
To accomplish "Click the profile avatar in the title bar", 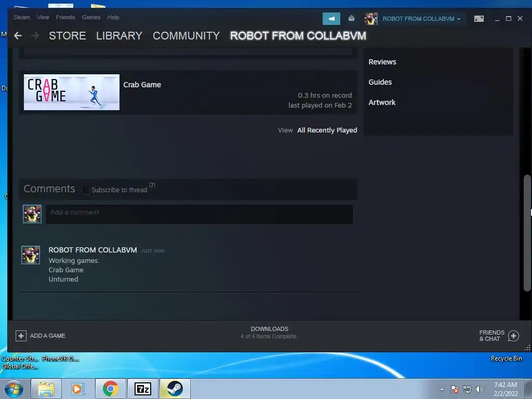I will point(370,19).
